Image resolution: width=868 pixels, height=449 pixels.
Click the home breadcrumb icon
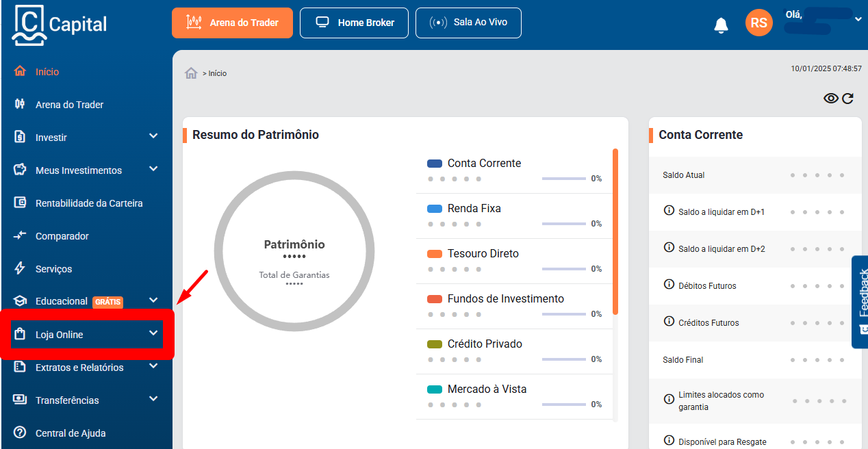pyautogui.click(x=192, y=73)
